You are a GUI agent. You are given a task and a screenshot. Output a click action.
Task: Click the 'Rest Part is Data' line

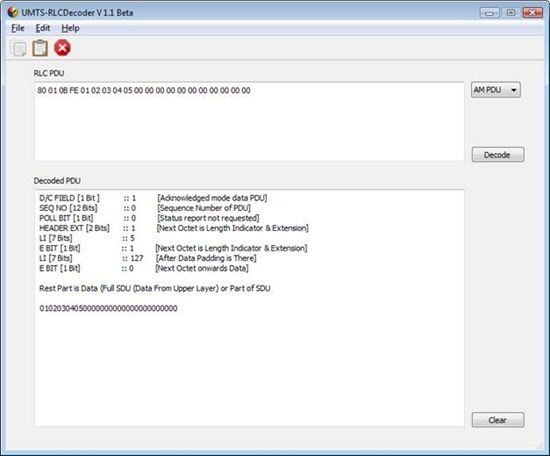coord(155,288)
